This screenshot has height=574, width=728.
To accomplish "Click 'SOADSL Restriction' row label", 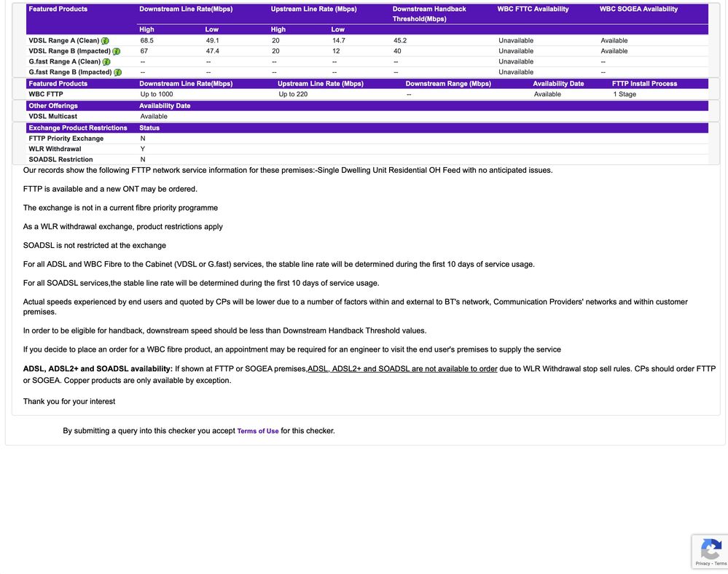I will point(60,160).
